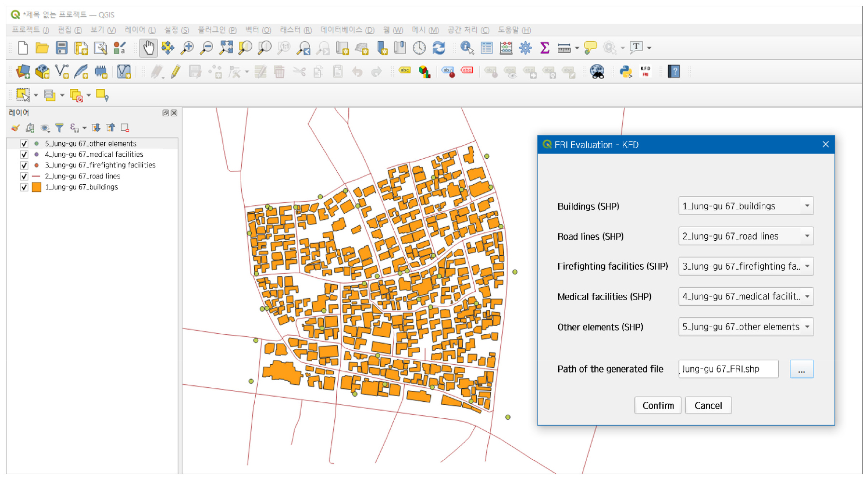868x480 pixels.
Task: Select the Pan Map hand tool
Action: 148,48
